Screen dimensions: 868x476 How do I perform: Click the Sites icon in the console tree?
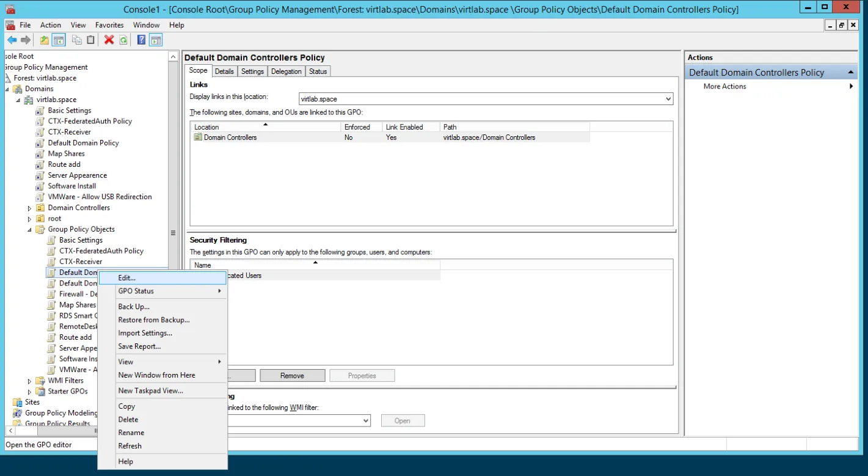pyautogui.click(x=17, y=402)
